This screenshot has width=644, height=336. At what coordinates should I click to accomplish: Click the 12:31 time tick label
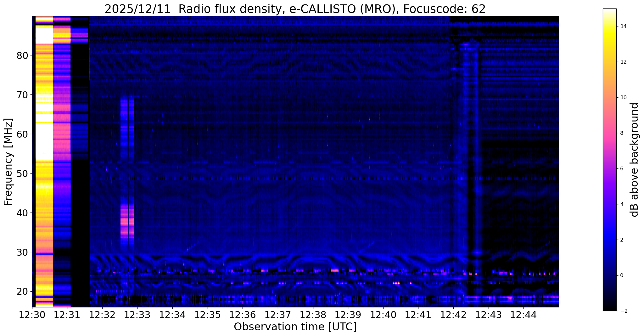click(67, 315)
